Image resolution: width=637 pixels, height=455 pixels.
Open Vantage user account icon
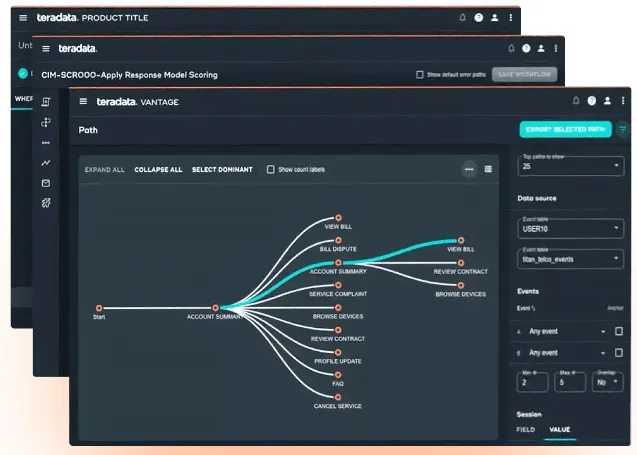pos(607,101)
